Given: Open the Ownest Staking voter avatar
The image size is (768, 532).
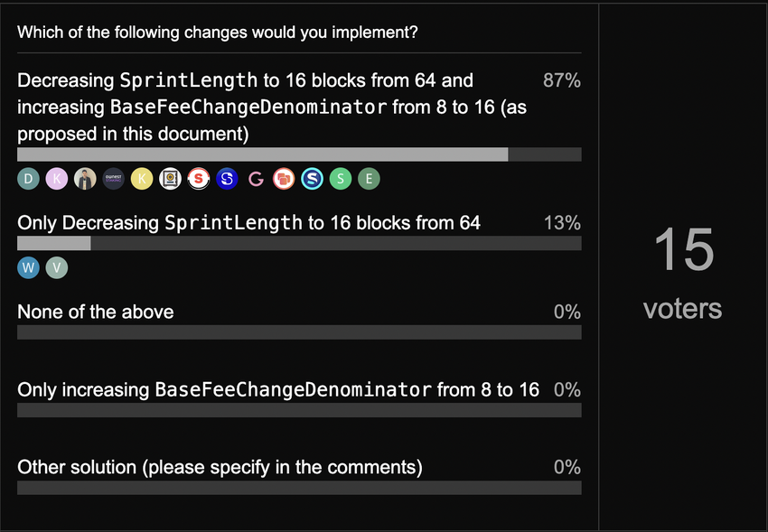Looking at the screenshot, I should (x=114, y=179).
